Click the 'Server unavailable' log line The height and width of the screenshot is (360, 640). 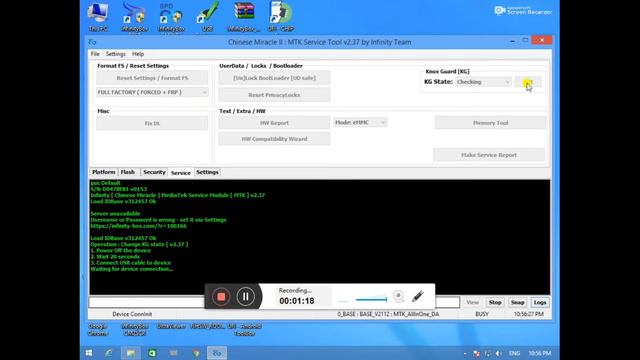[x=115, y=214]
